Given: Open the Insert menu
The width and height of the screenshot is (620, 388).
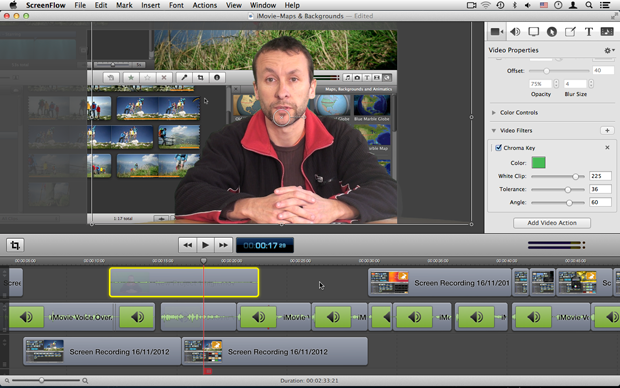Looking at the screenshot, I should (x=151, y=5).
